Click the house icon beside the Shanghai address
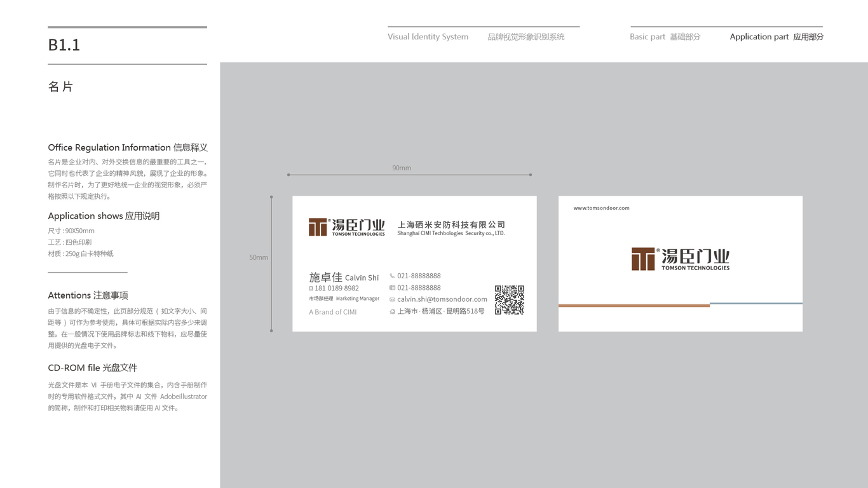 (x=392, y=311)
